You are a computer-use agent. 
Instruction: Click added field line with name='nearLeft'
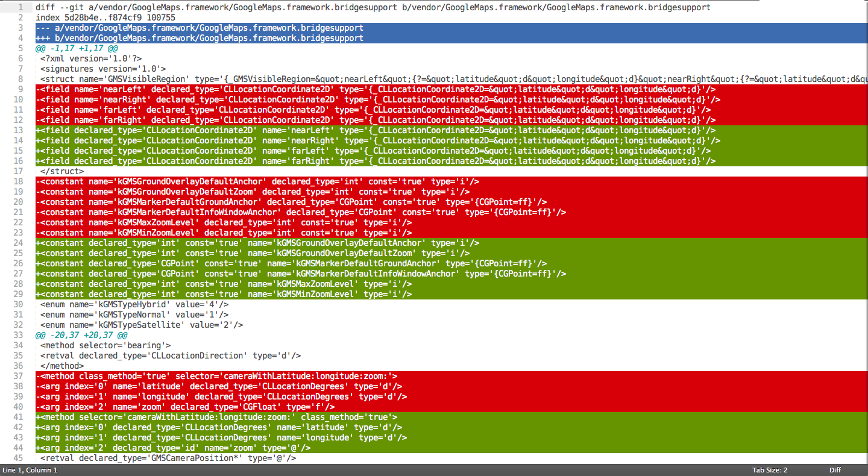click(451, 131)
